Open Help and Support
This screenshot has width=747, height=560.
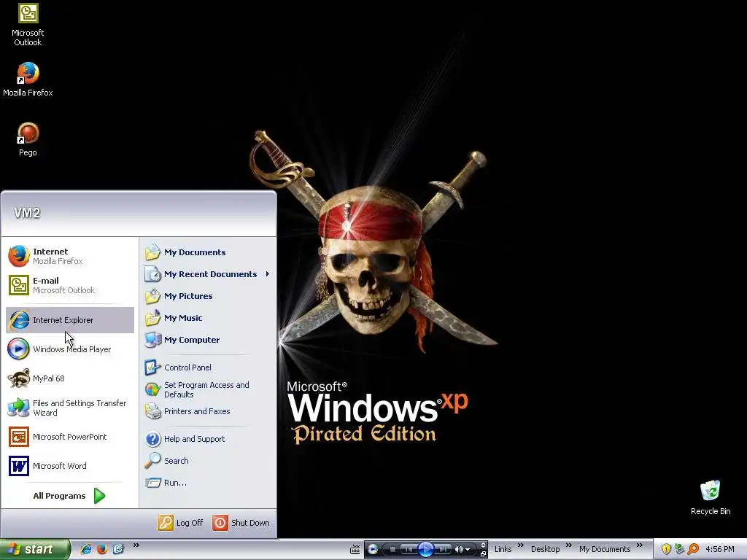(x=208, y=439)
